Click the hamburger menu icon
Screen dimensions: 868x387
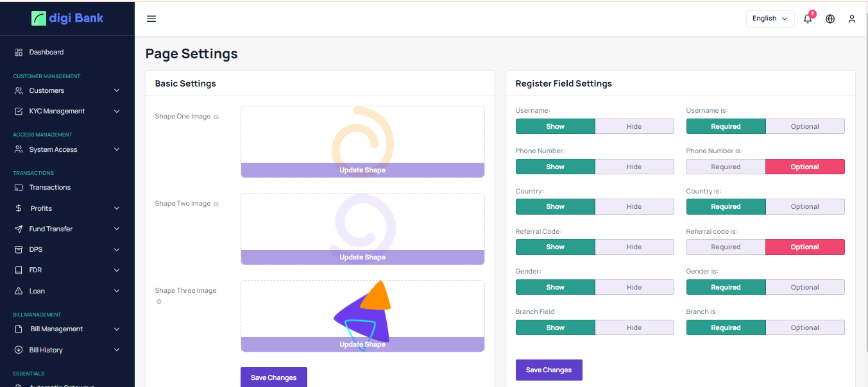[151, 19]
